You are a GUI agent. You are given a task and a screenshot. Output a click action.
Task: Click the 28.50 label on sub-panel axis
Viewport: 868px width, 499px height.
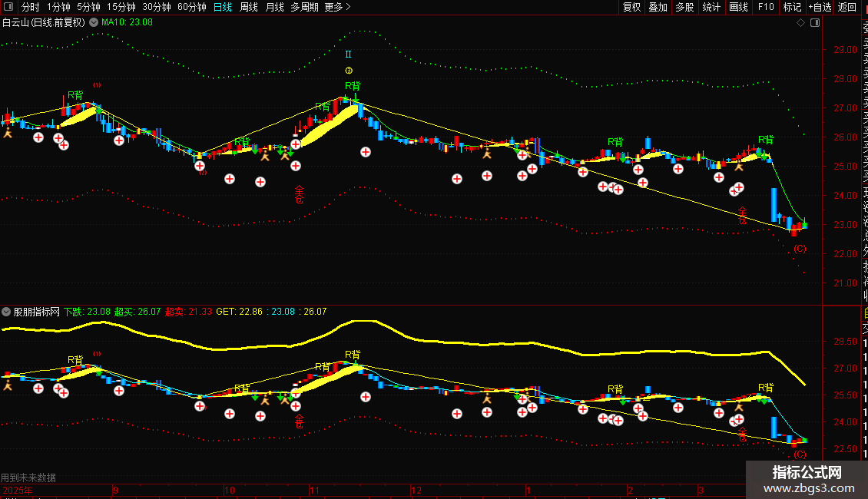click(845, 342)
